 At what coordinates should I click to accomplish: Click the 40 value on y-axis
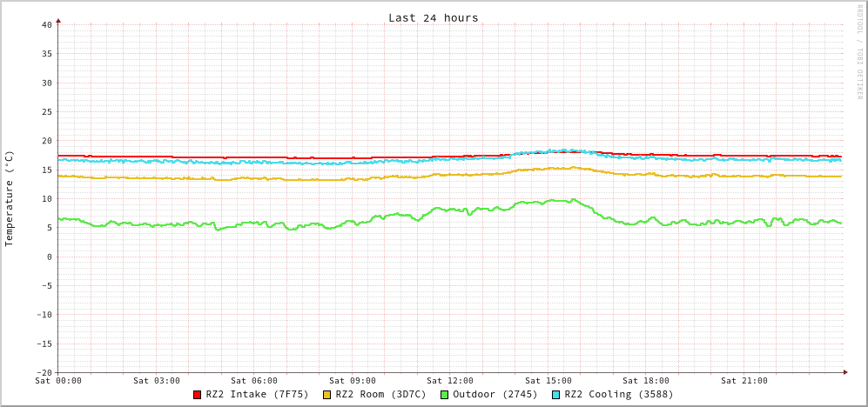coord(46,24)
